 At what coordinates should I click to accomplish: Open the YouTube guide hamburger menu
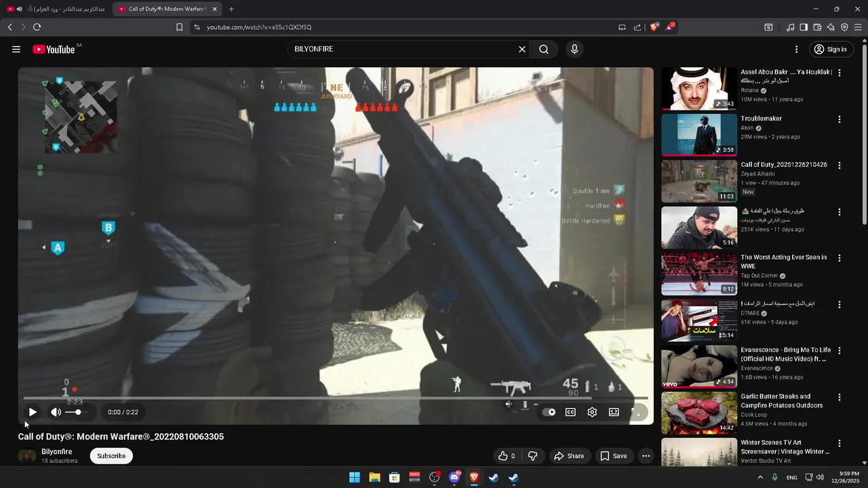click(16, 49)
